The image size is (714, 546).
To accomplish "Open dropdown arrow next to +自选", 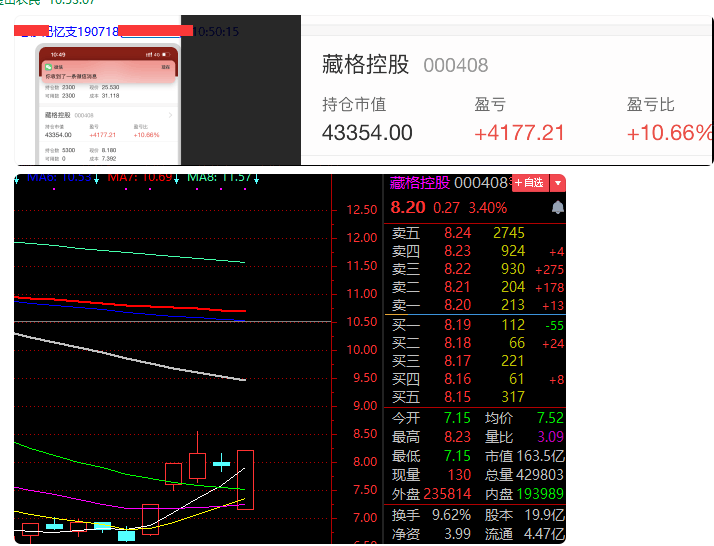I will click(x=558, y=183).
